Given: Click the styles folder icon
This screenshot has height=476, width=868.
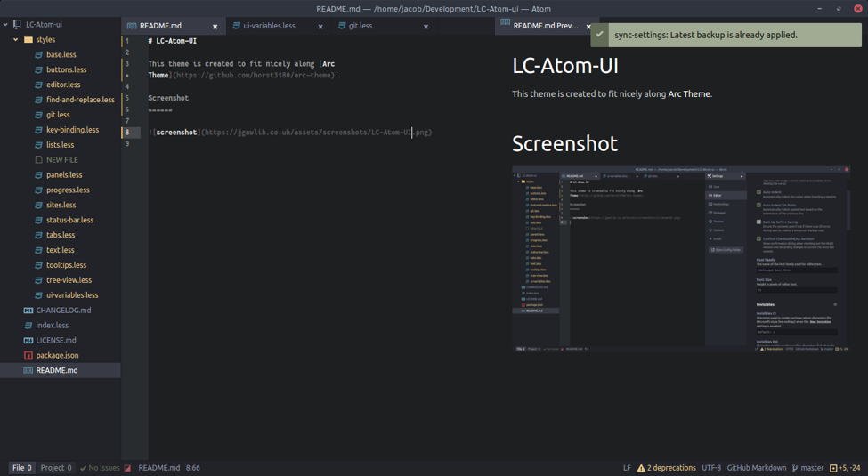Looking at the screenshot, I should tap(28, 40).
